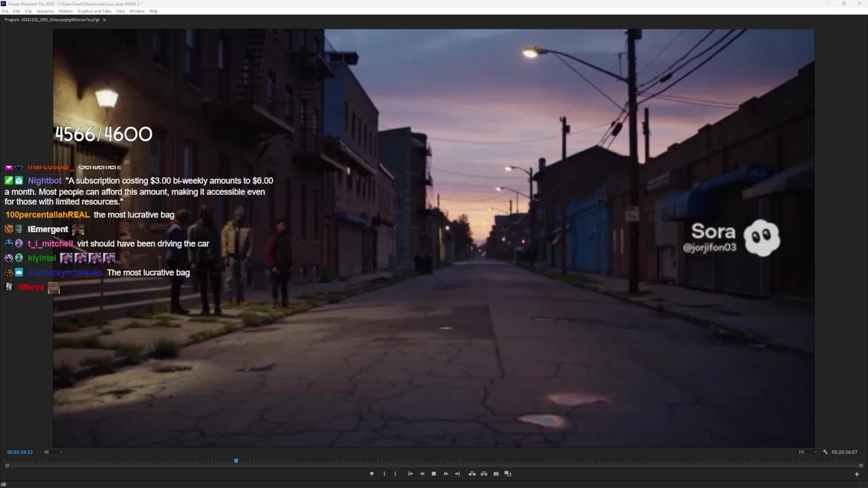The image size is (868, 488).
Task: Click the Add Marker button
Action: [x=372, y=474]
